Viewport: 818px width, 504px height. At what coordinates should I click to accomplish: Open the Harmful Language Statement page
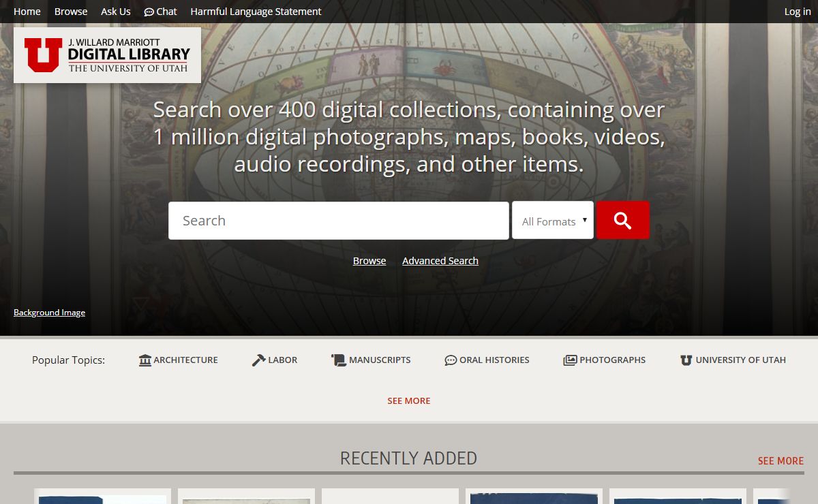256,12
